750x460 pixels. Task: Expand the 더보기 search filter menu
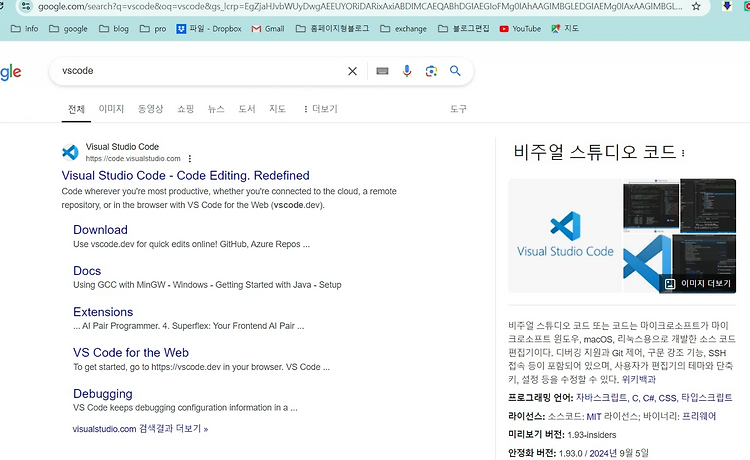(x=320, y=109)
